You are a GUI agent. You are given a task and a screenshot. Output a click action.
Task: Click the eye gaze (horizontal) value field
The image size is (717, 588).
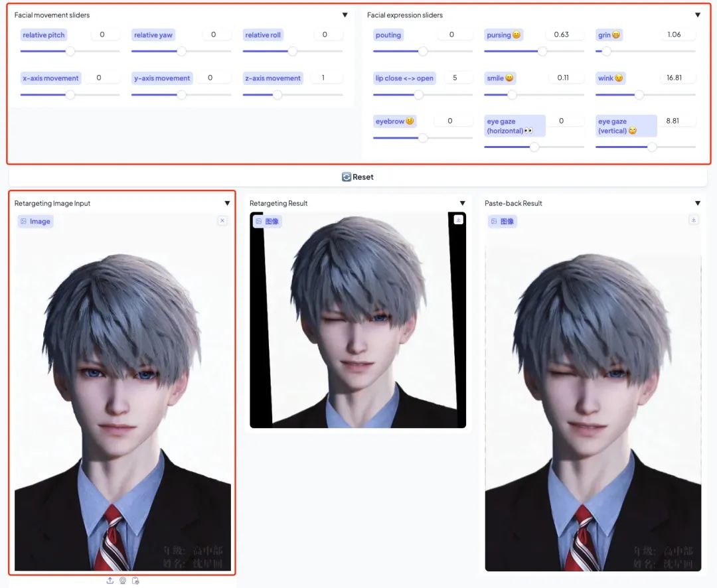pyautogui.click(x=566, y=121)
